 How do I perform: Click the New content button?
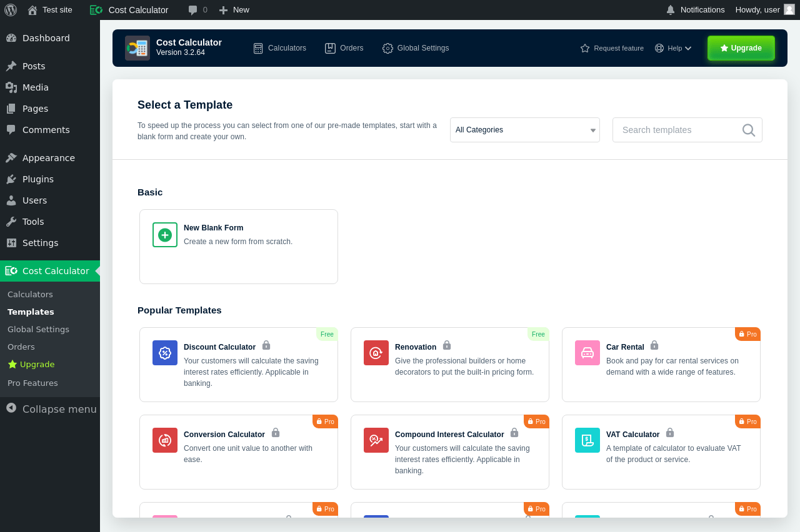[234, 10]
